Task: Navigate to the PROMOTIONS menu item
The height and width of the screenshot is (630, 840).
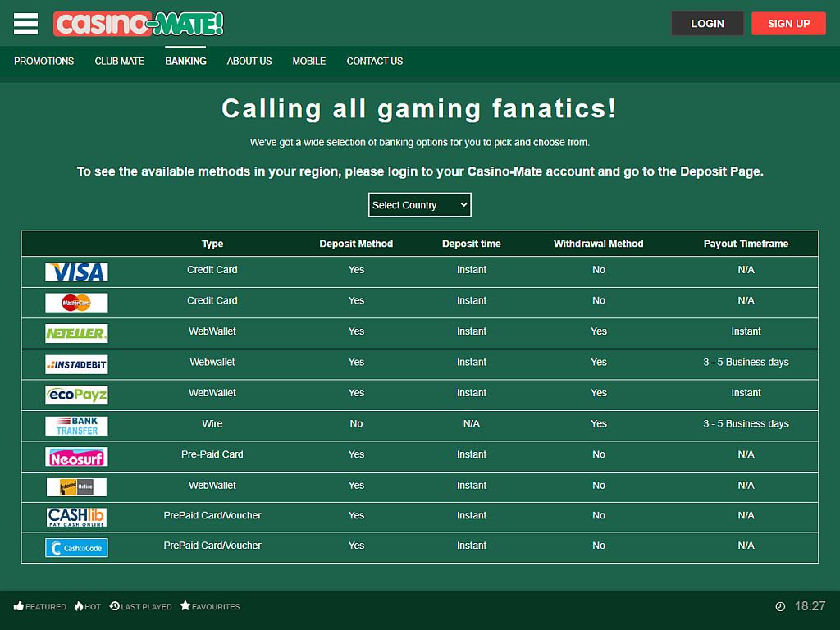Action: click(43, 61)
